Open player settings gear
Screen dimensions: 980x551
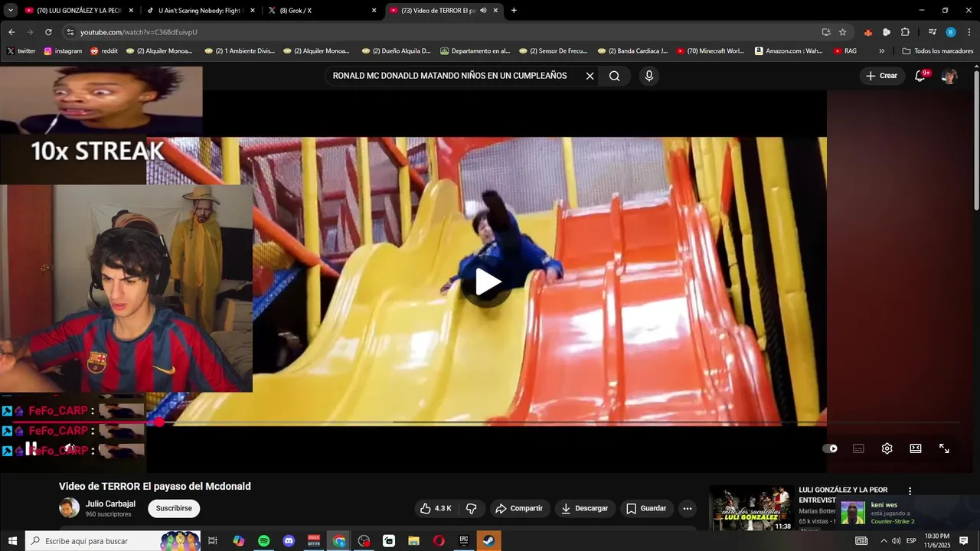click(x=887, y=448)
